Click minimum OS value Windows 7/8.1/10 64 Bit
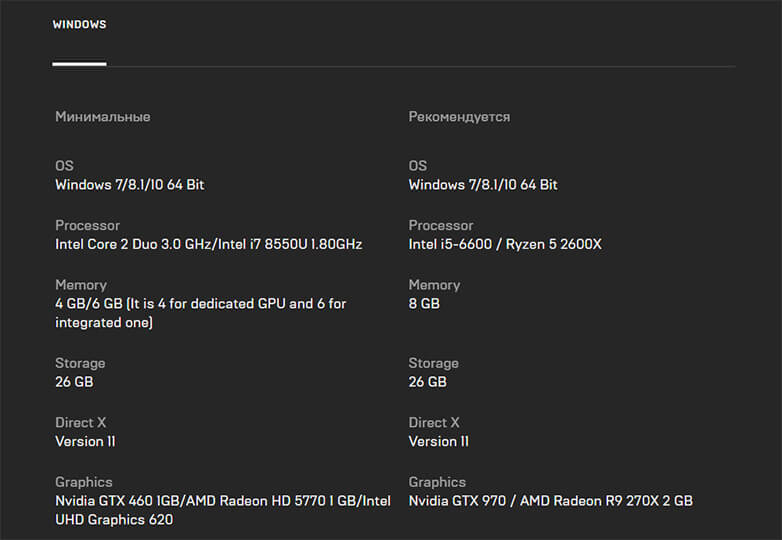The height and width of the screenshot is (540, 782). tap(130, 185)
